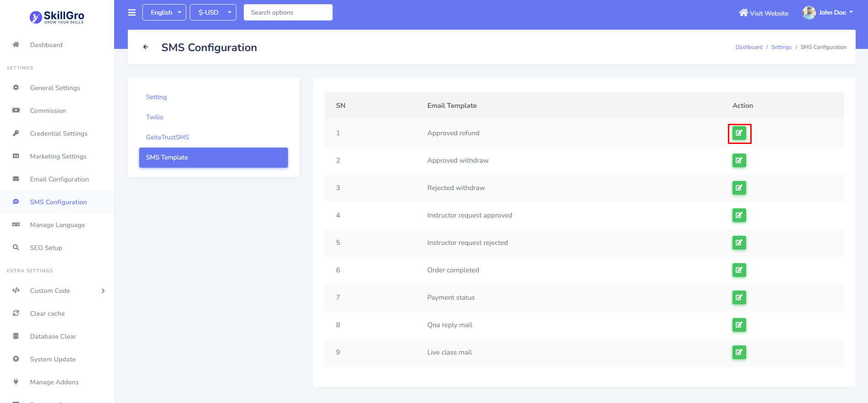Expand the John Doe user menu
This screenshot has width=868, height=403.
(x=828, y=12)
